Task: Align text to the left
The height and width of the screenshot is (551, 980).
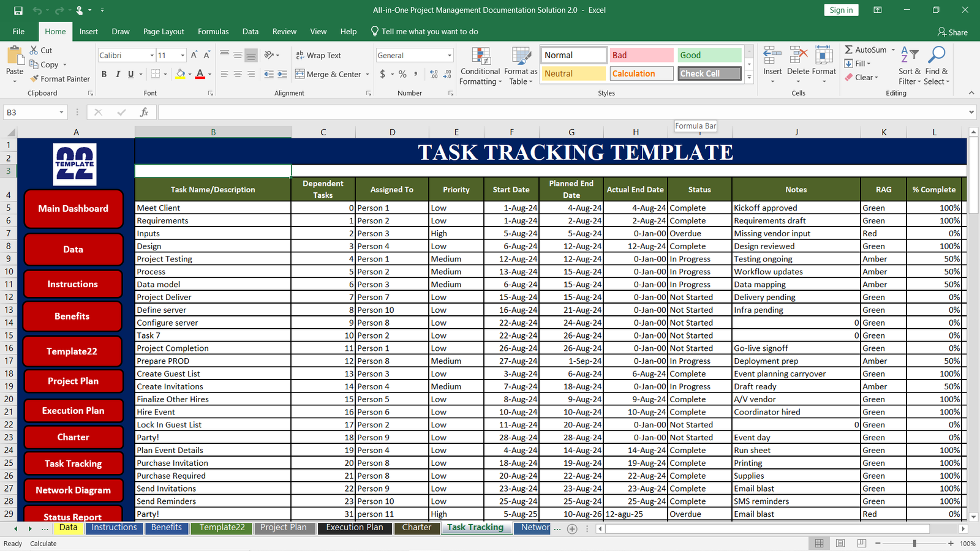Action: click(224, 74)
